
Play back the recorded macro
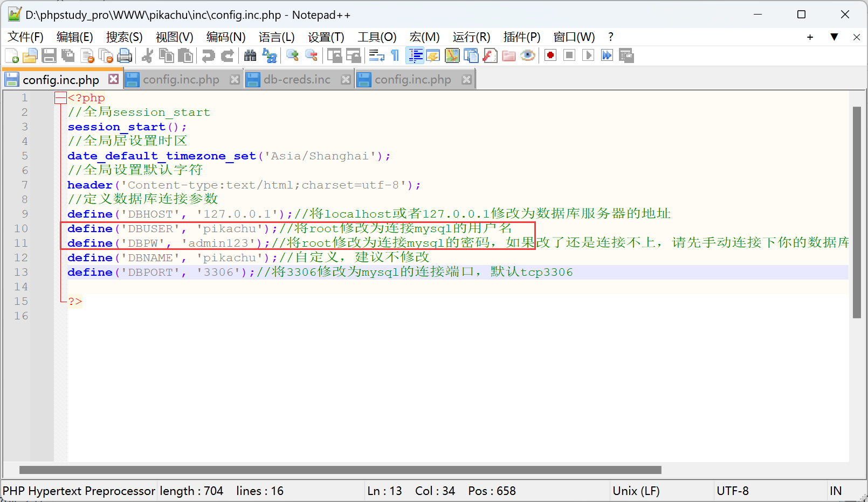pos(588,55)
